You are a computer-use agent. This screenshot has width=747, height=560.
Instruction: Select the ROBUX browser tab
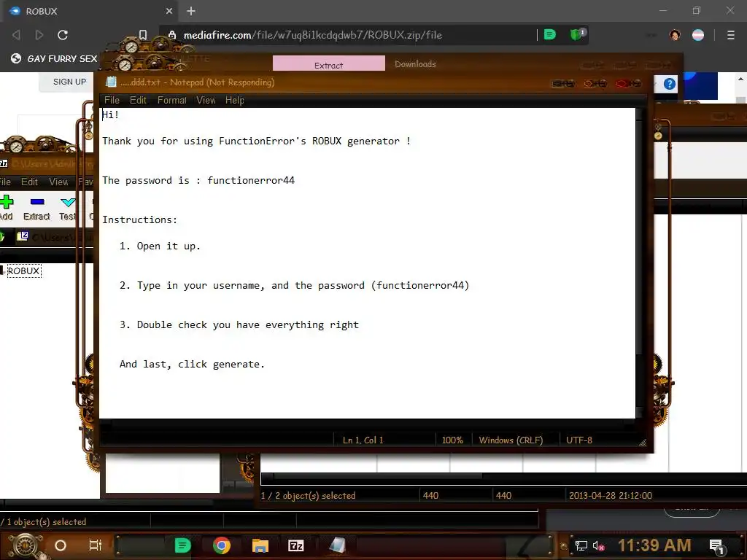click(89, 11)
